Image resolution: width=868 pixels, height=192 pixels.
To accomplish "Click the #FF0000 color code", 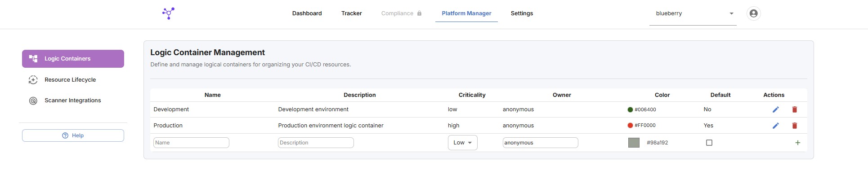I will [x=645, y=126].
